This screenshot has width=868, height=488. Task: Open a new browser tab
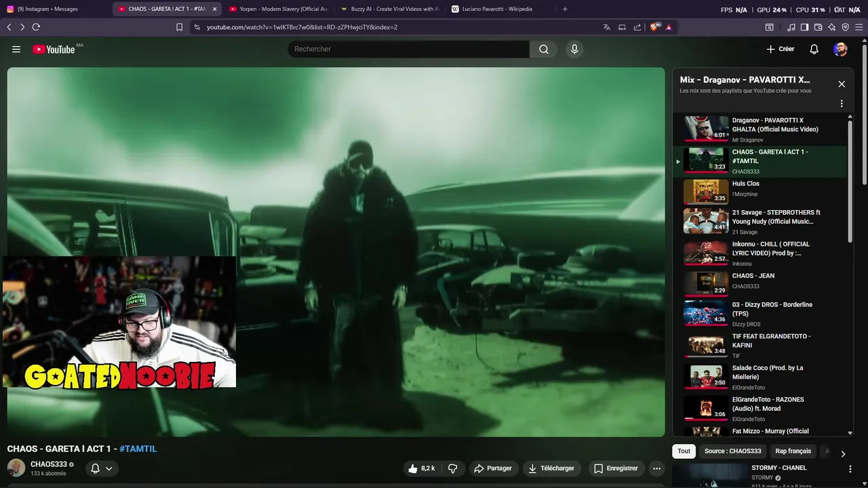tap(565, 9)
